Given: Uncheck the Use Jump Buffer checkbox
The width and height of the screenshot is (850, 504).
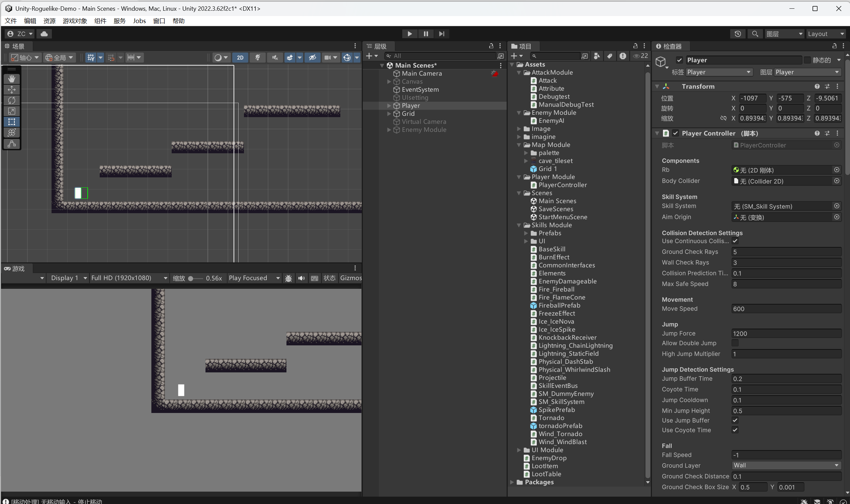Looking at the screenshot, I should click(x=735, y=420).
